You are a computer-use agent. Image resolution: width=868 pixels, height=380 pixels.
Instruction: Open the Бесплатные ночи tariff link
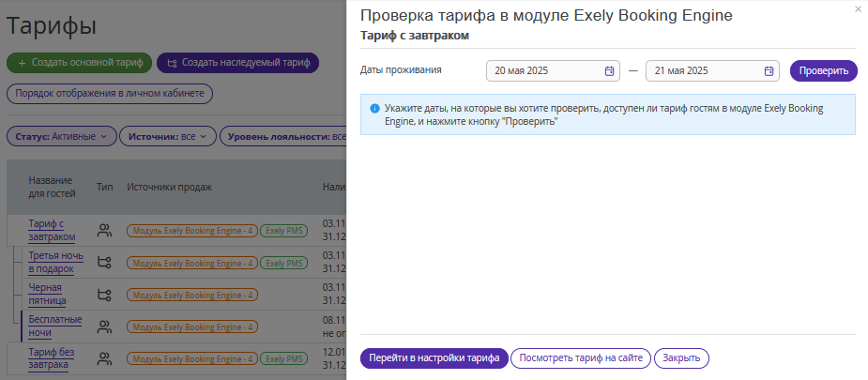coord(54,327)
